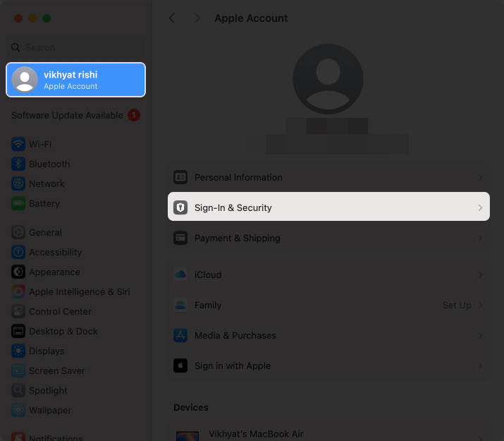
Task: Expand Family row chevron
Action: [x=480, y=305]
